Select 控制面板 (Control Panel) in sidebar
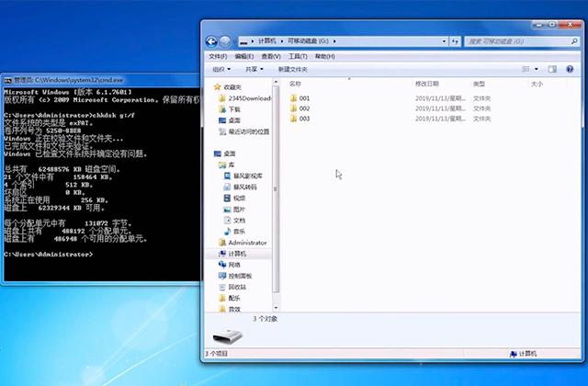Viewport: 588px width, 386px height. pos(240,276)
